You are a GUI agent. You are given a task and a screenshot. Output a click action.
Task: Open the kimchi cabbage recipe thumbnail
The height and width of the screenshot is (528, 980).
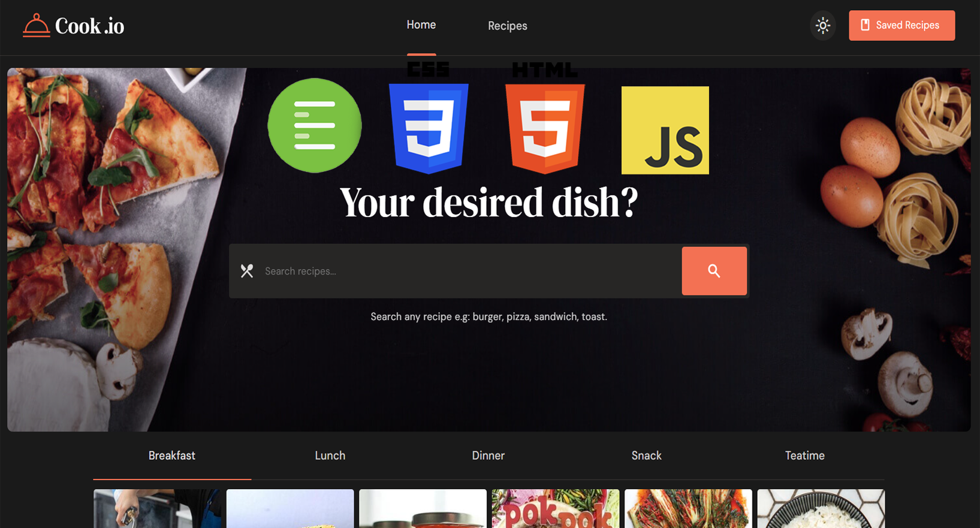pos(688,508)
